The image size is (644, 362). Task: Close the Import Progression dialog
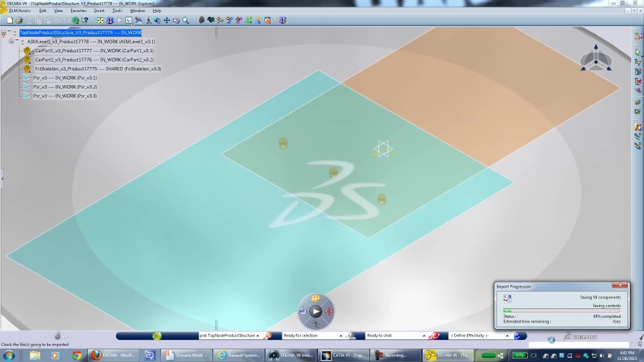coord(620,285)
